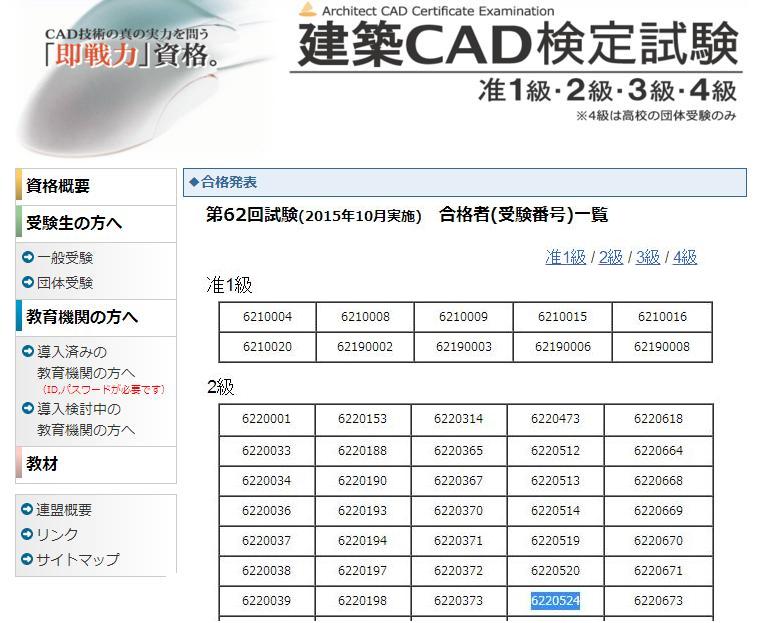The height and width of the screenshot is (623, 760).
Task: Select cell 6220473
Action: point(555,419)
